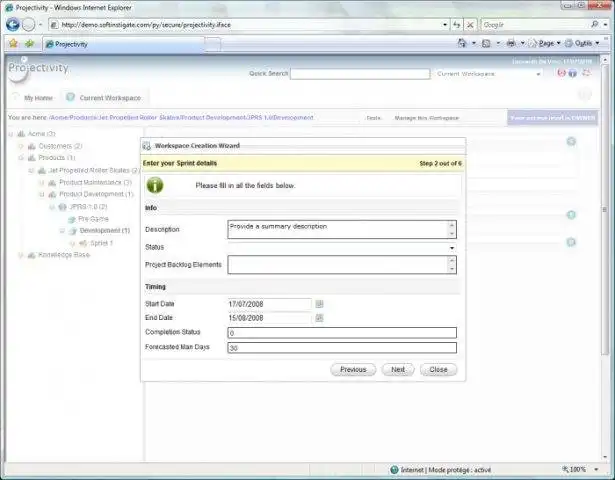Click the Feeds toolbar icon
This screenshot has height=480, width=615.
point(486,44)
